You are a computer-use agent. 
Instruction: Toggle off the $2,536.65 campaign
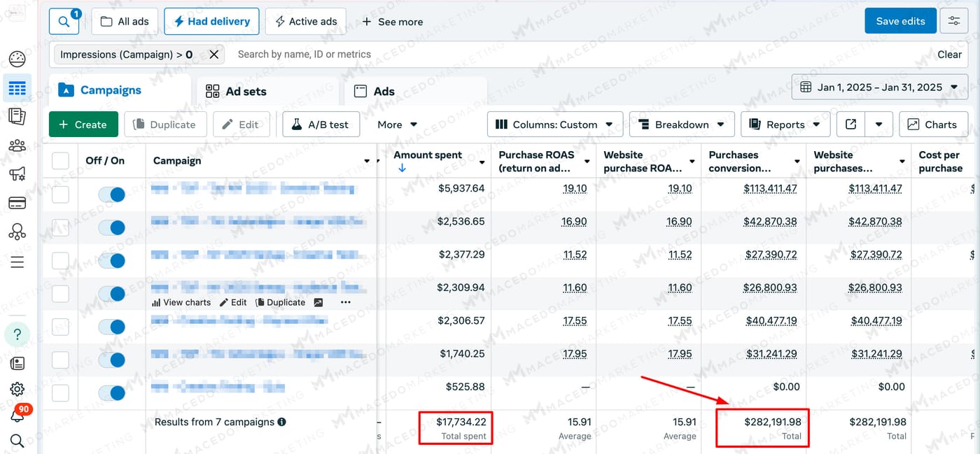pyautogui.click(x=112, y=227)
